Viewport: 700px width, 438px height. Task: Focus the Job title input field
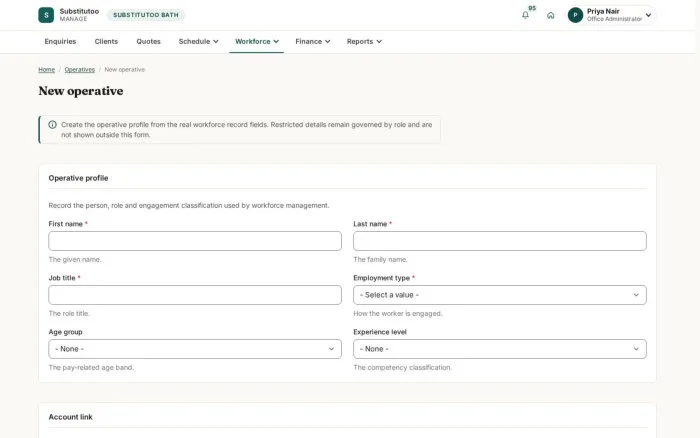coord(195,295)
